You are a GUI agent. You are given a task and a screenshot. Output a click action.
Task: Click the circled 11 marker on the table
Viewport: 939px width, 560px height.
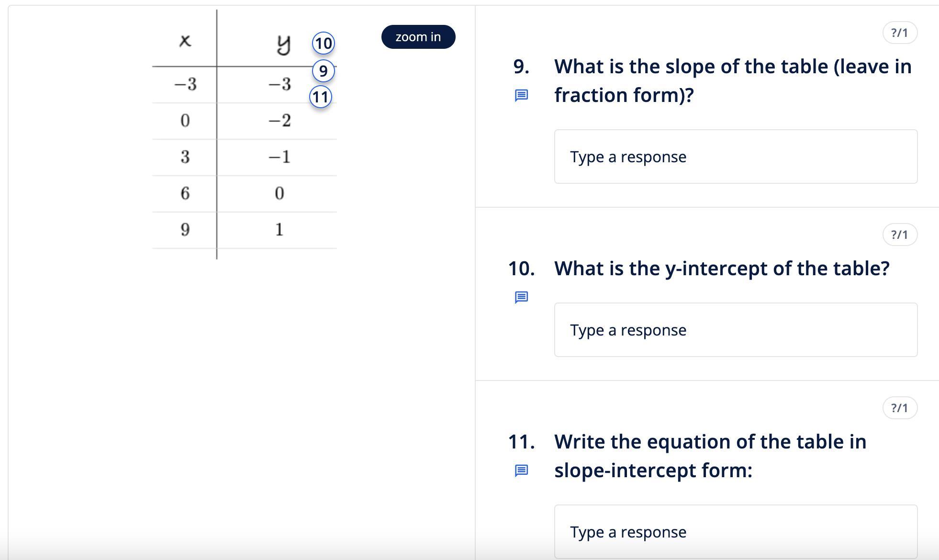[321, 97]
